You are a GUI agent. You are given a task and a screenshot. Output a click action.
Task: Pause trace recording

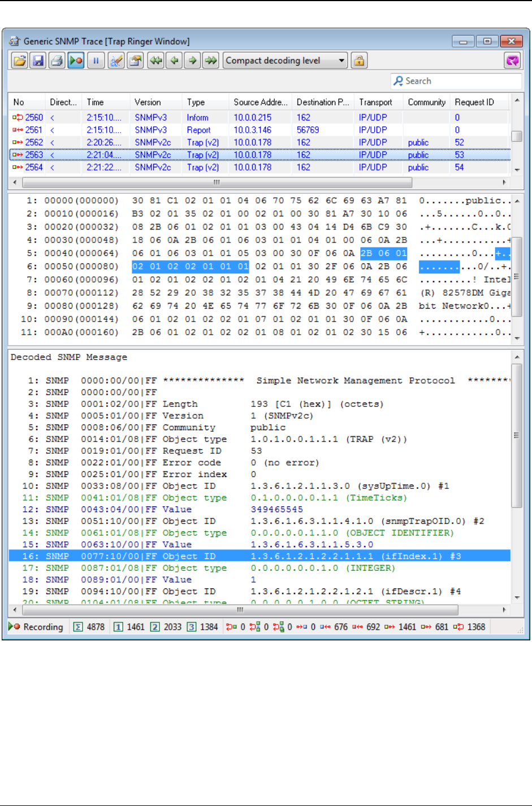point(96,60)
